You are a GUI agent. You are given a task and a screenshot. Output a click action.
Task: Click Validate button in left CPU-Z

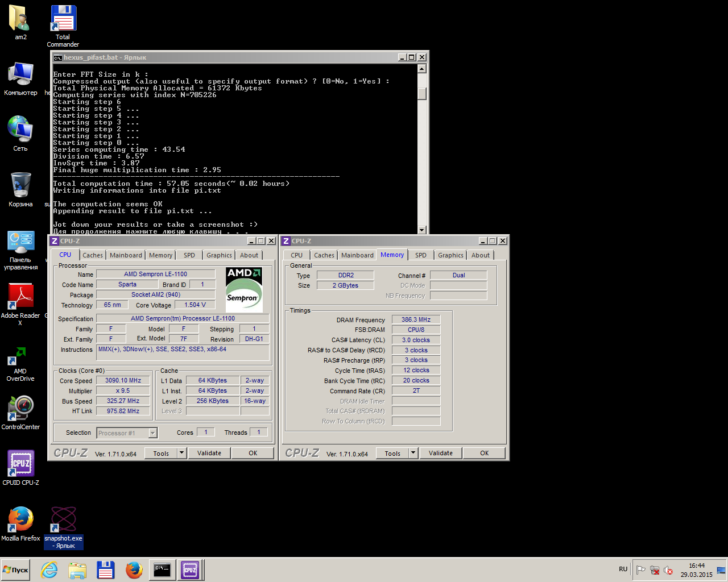[x=209, y=453]
